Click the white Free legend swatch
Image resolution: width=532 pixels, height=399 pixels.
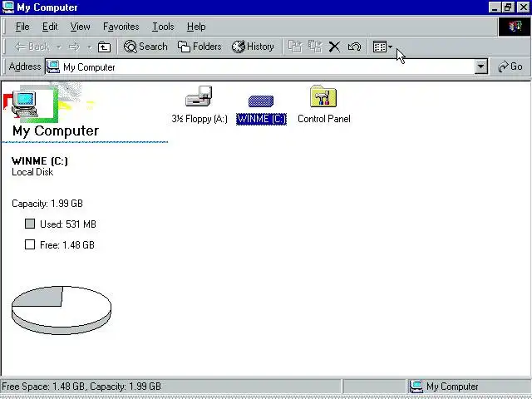coord(30,244)
